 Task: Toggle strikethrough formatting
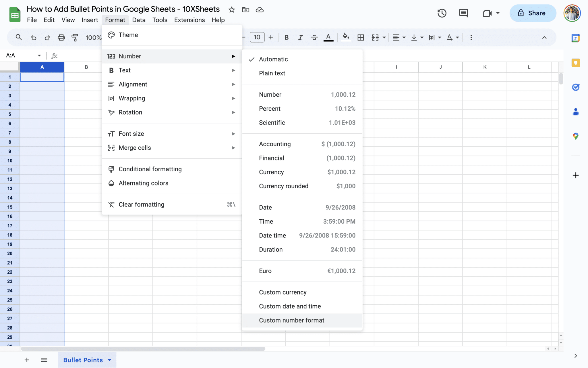(314, 37)
